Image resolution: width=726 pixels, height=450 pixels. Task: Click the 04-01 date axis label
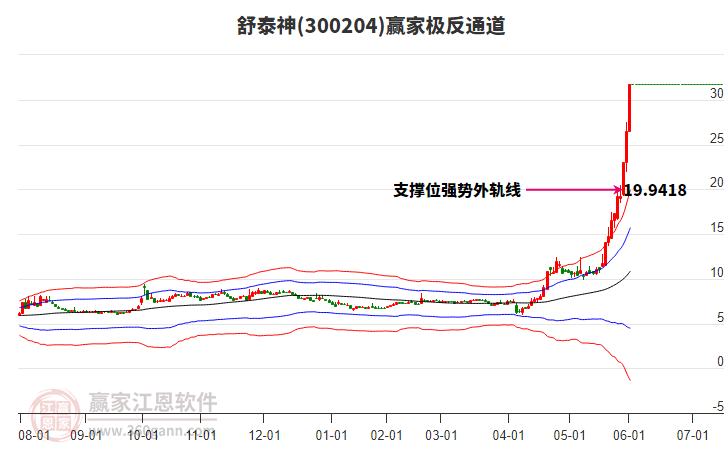click(x=508, y=435)
